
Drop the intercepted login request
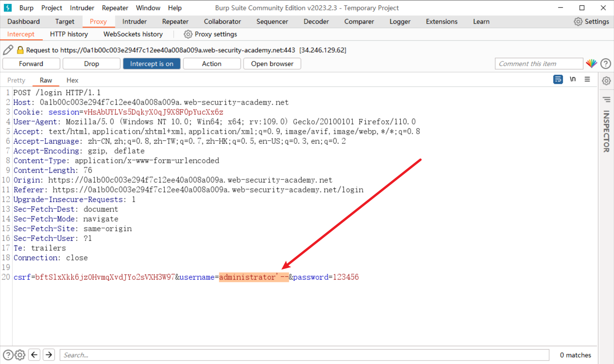point(91,64)
